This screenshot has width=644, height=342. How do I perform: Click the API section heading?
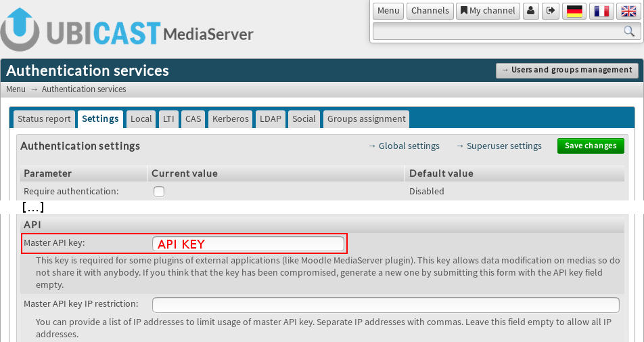click(32, 224)
